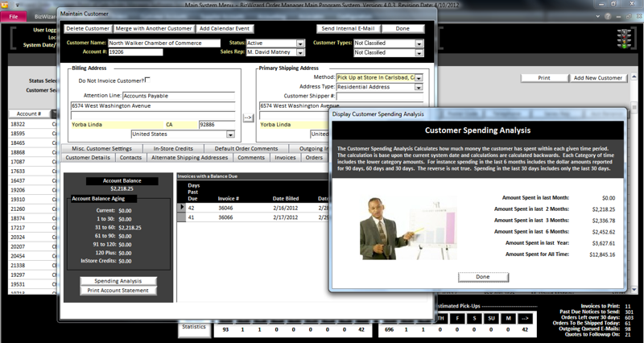This screenshot has width=644, height=343.
Task: Expand first Customer Types dropdown
Action: point(419,43)
